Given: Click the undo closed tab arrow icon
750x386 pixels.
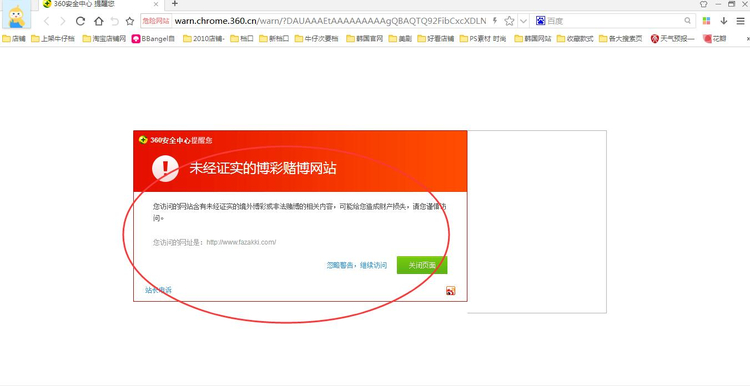Looking at the screenshot, I should [114, 21].
